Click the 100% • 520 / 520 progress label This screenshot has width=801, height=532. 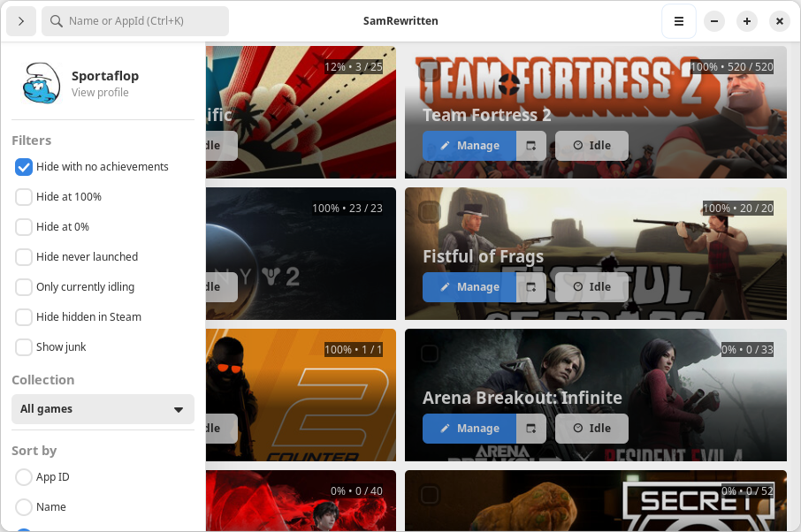tap(731, 67)
